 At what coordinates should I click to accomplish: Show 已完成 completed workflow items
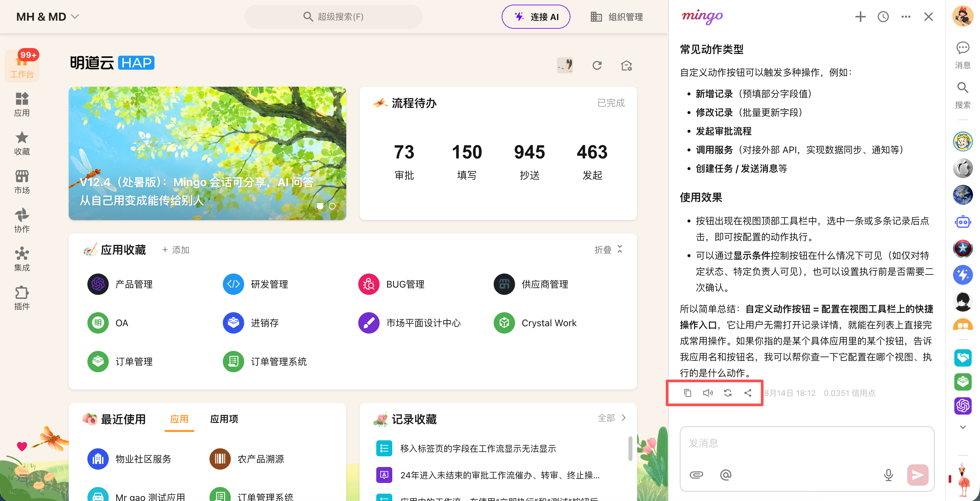point(611,103)
